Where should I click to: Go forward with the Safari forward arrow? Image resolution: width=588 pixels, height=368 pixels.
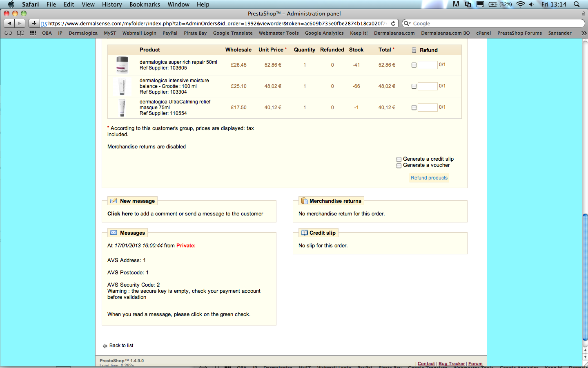(20, 23)
